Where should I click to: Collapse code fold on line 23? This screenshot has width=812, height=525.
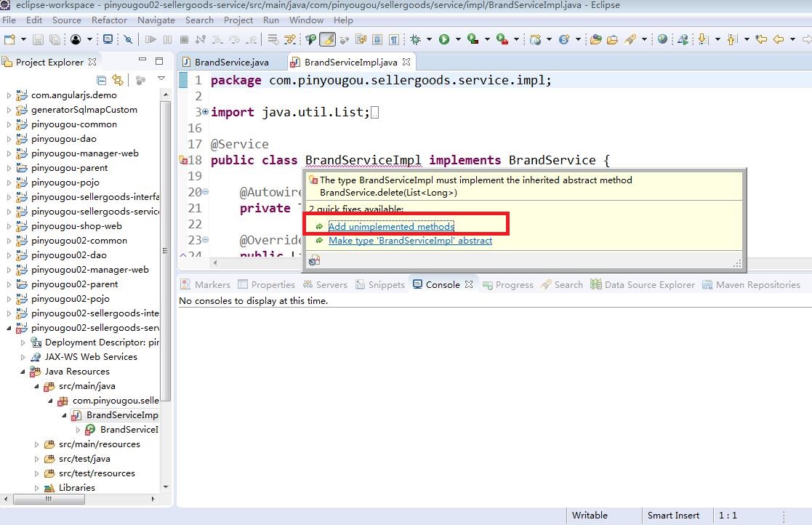pos(205,240)
